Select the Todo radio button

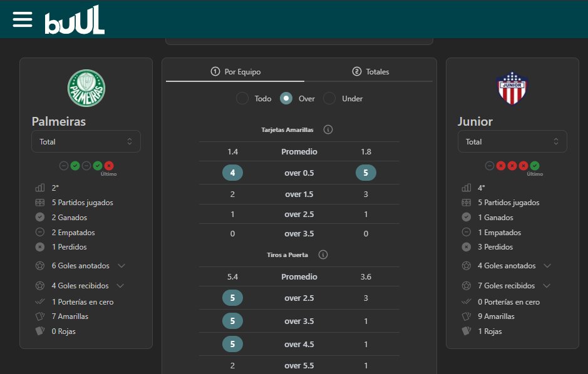pos(242,98)
